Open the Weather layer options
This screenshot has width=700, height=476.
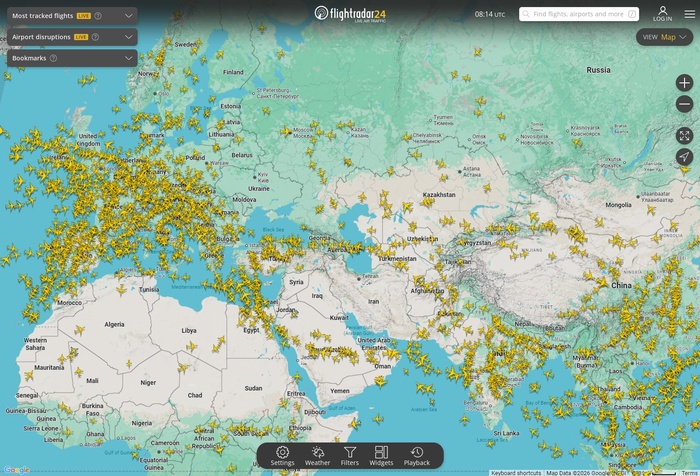click(317, 455)
